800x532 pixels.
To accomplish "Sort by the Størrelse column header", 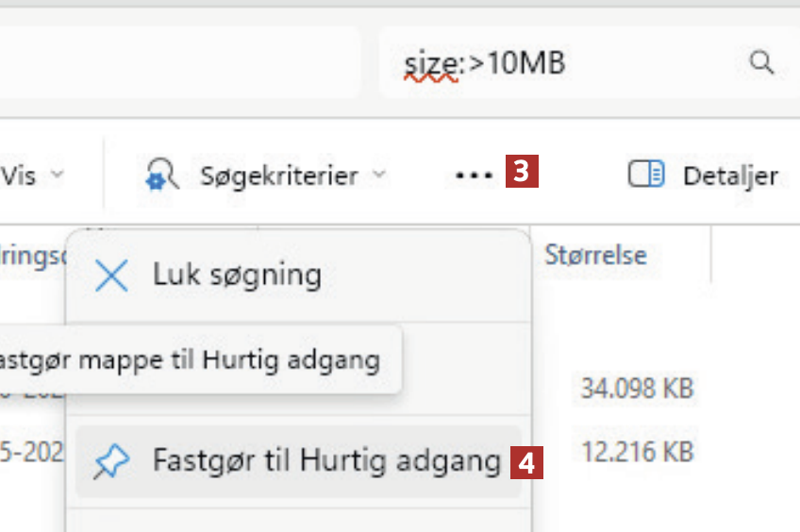I will coord(595,255).
